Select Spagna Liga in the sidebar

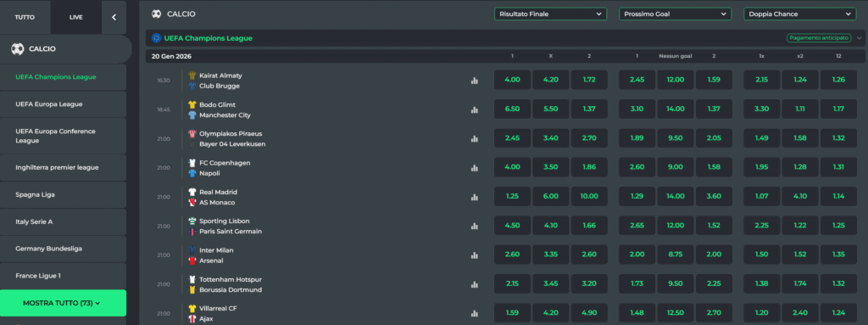click(63, 194)
